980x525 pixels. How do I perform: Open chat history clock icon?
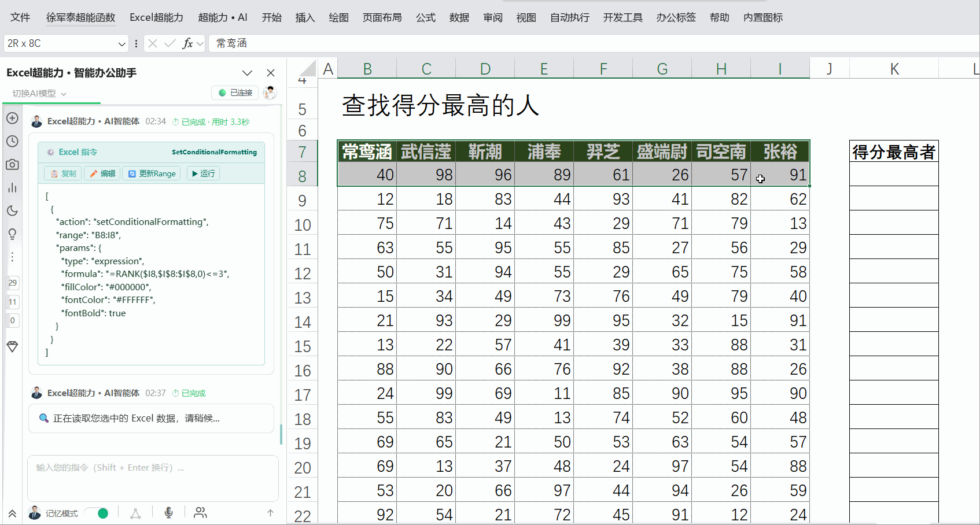pyautogui.click(x=12, y=141)
